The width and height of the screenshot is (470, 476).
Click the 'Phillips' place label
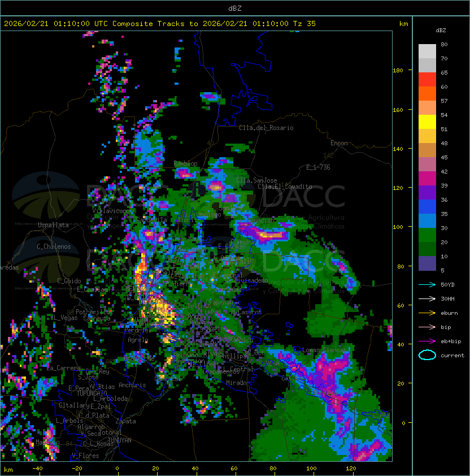coord(234,356)
